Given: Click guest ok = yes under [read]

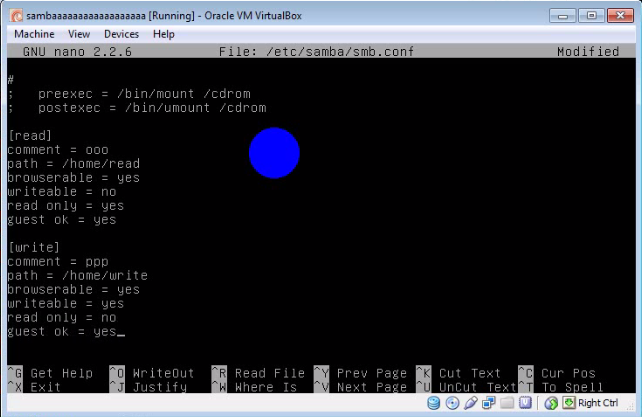Looking at the screenshot, I should click(x=62, y=220).
